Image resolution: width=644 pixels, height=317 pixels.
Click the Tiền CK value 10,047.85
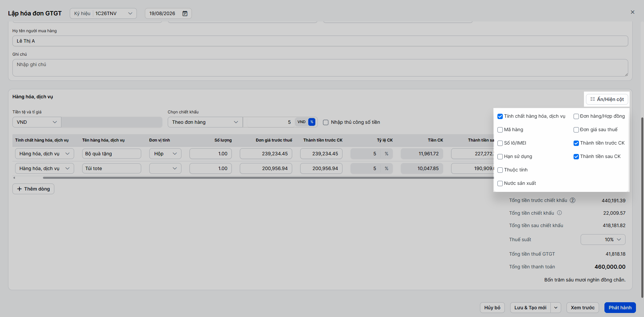click(422, 168)
